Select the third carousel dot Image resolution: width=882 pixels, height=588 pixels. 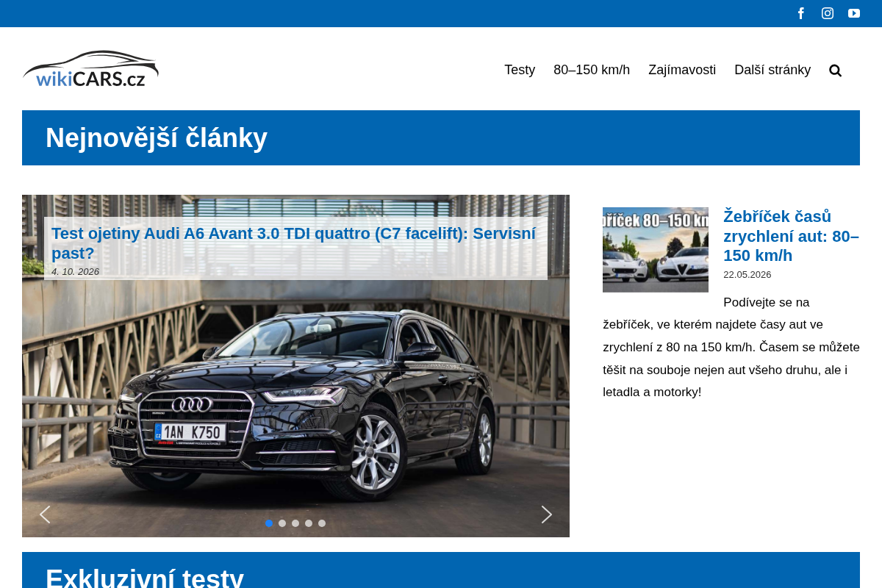pyautogui.click(x=295, y=523)
